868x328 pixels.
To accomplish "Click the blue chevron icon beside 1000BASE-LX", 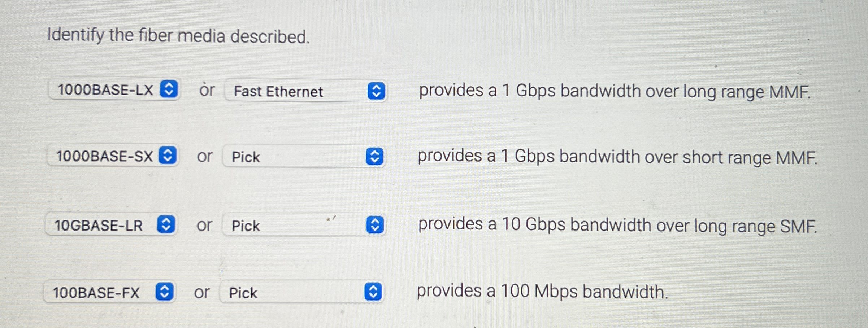I will tap(169, 90).
